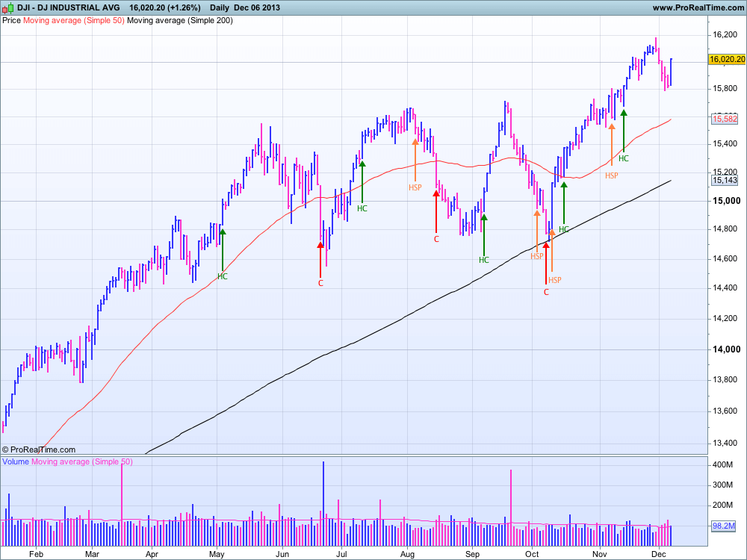
Task: Click the DJI - DJ INDUSTRIAL AVG title
Action: 69,7
